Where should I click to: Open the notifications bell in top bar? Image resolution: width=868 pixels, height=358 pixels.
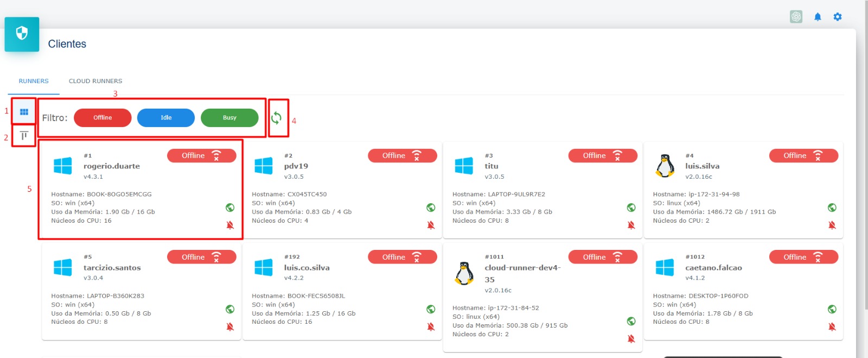(x=818, y=17)
